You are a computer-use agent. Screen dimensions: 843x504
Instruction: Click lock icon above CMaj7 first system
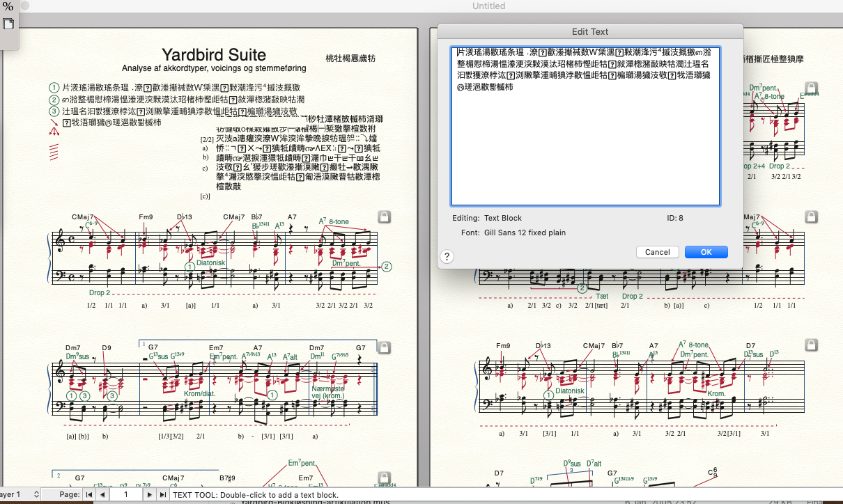tap(383, 217)
